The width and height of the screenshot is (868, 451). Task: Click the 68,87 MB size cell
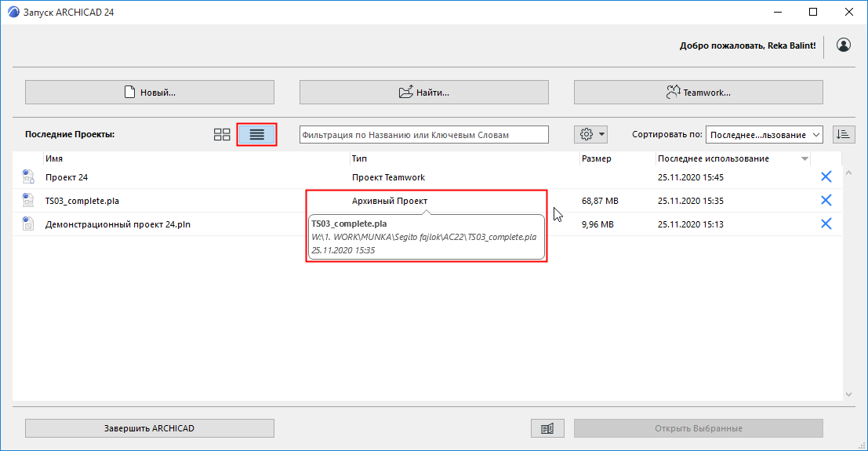coord(600,201)
